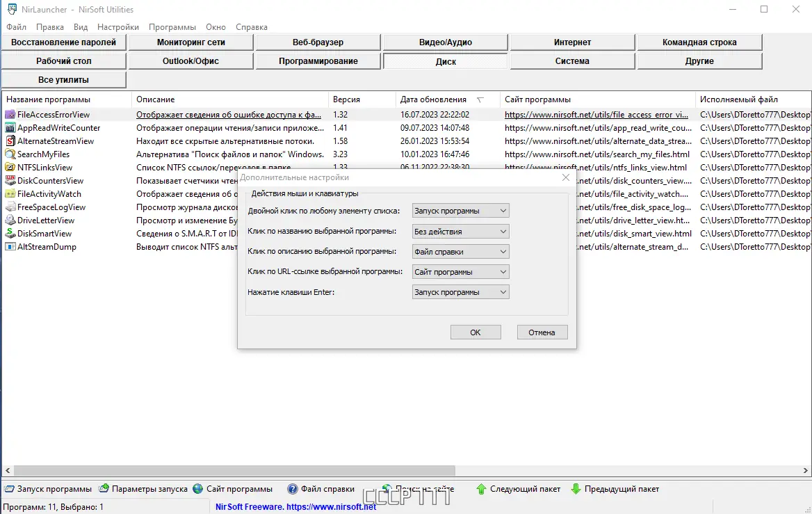Close the Дополнительные настройки dialog
The image size is (812, 514).
pyautogui.click(x=565, y=177)
